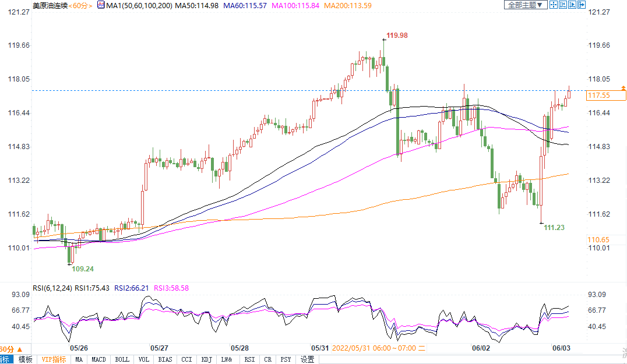Image resolution: width=627 pixels, height=364 pixels.
Task: Show the KDJ indicator
Action: coord(206,359)
